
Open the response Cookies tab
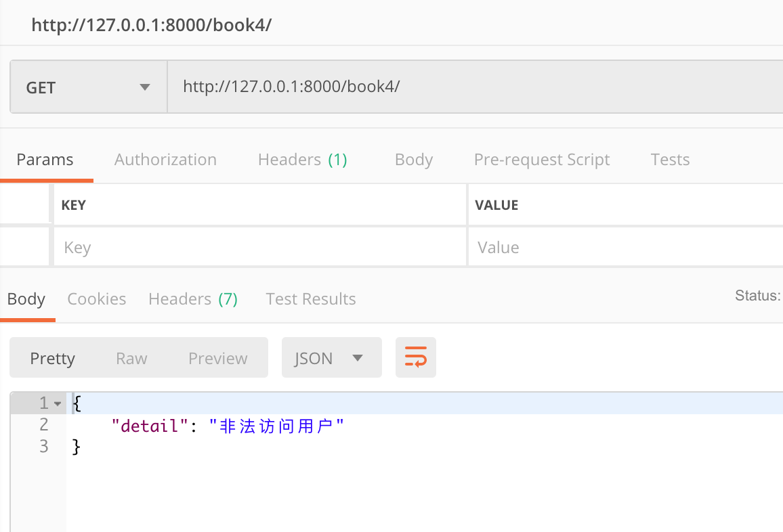pyautogui.click(x=97, y=299)
